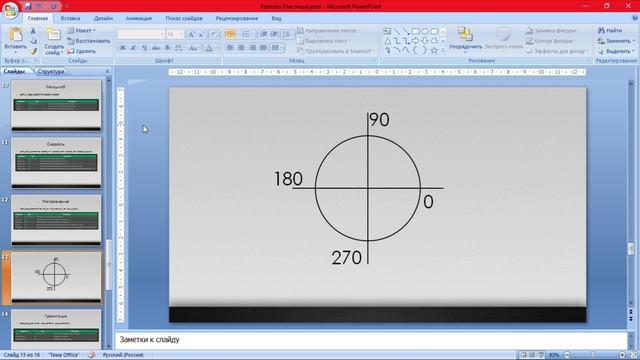The width and height of the screenshot is (640, 360).
Task: Toggle italic formatting (К)
Action: pos(133,48)
